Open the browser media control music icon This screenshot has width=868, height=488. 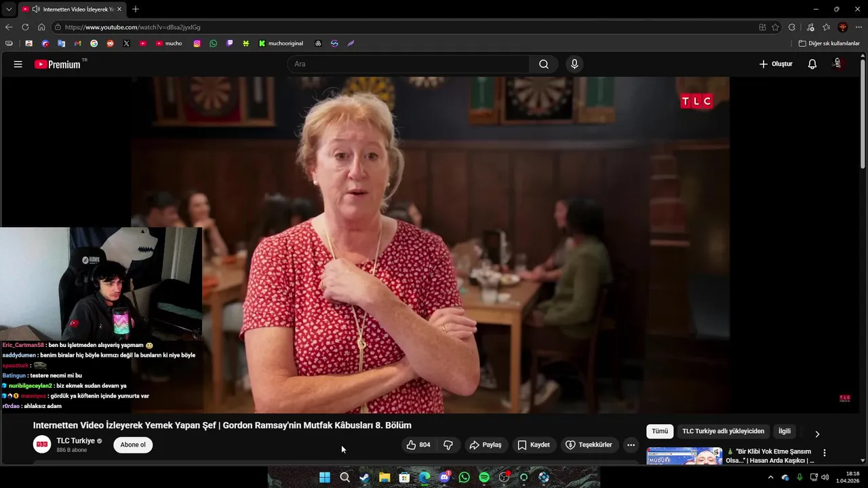810,27
